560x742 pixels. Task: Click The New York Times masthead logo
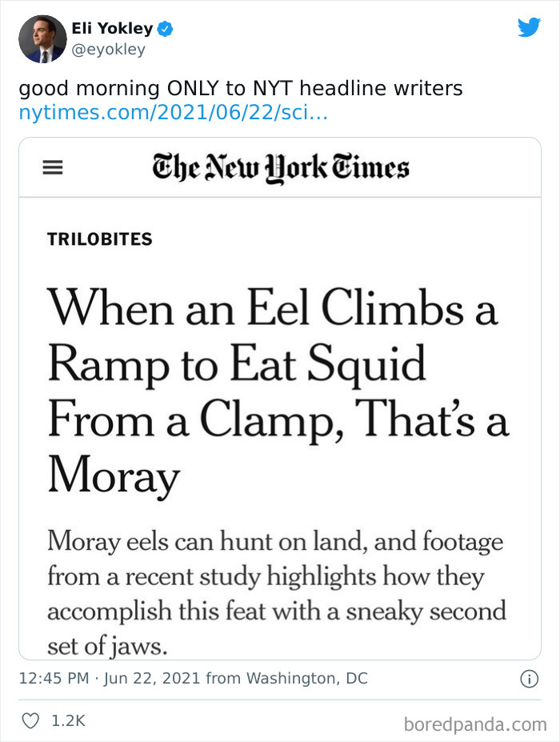pos(279,167)
